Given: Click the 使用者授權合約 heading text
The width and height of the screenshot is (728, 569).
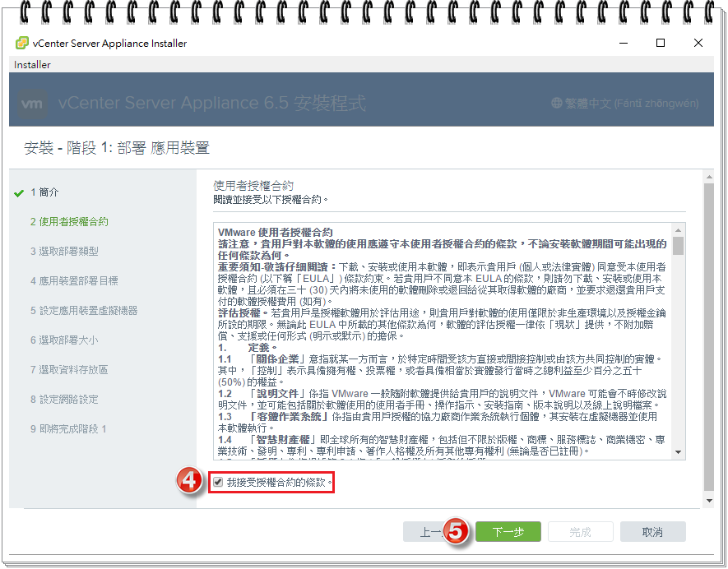Looking at the screenshot, I should click(253, 186).
